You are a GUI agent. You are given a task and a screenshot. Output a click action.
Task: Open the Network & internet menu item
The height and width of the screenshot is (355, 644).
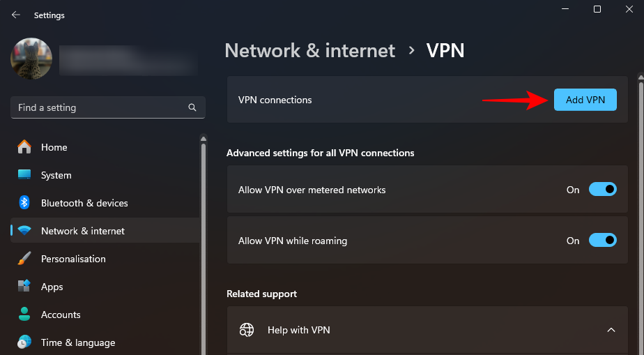click(83, 231)
